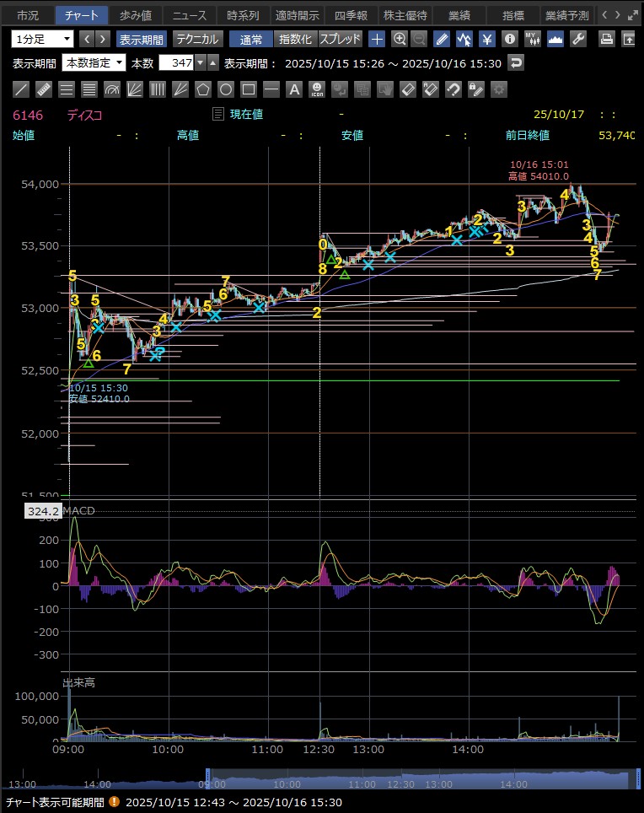Enable the 指数化 indexed display mode

pyautogui.click(x=295, y=39)
